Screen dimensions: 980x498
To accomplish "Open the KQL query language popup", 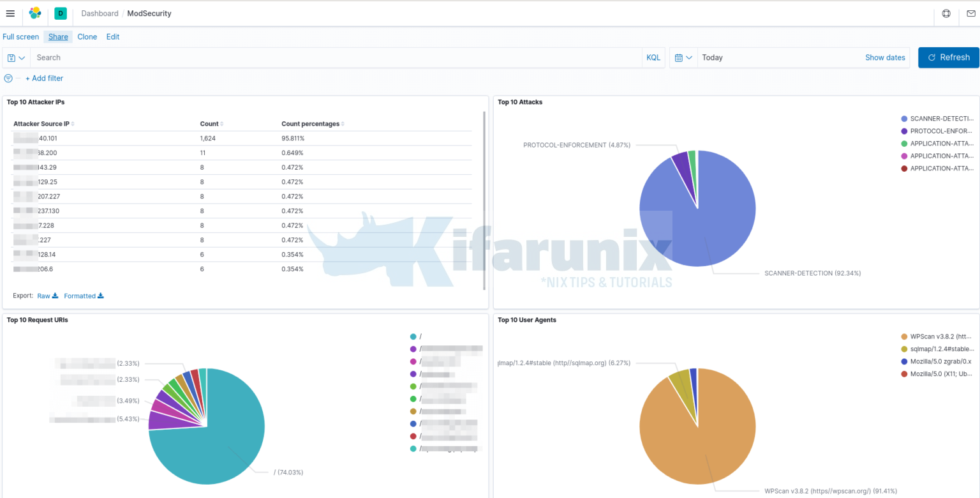I will (x=653, y=57).
